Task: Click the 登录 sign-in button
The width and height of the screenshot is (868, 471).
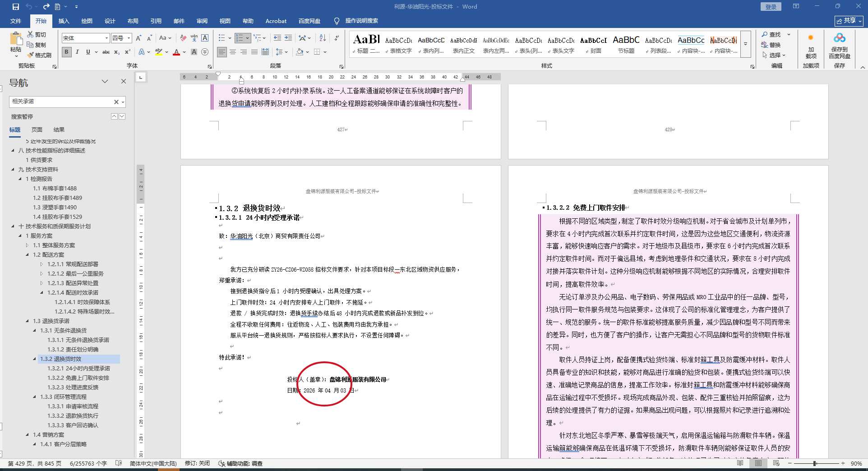Action: point(771,7)
